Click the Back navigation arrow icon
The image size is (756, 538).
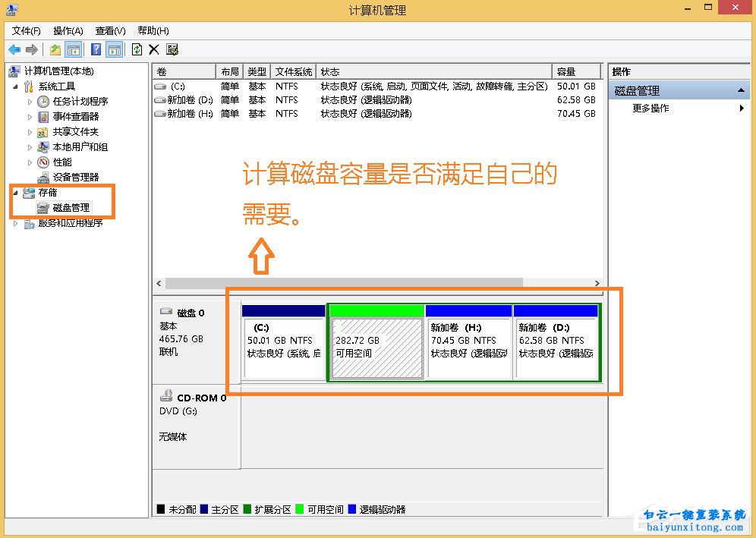tap(14, 49)
